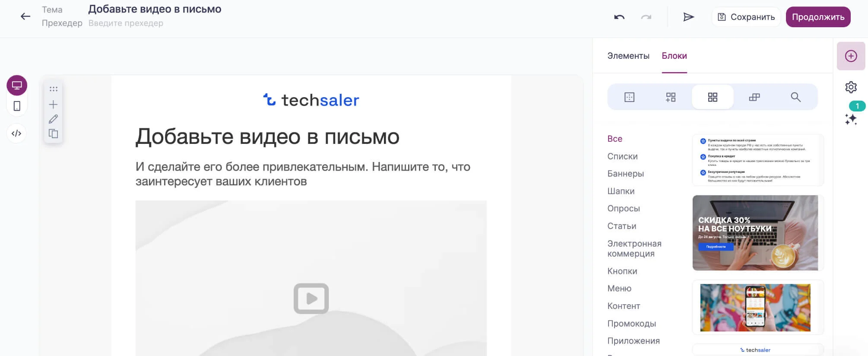Switch to mobile preview mode
This screenshot has width=868, height=356.
17,106
